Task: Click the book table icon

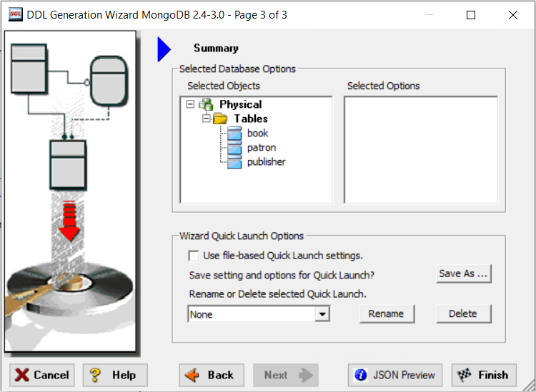Action: click(234, 134)
